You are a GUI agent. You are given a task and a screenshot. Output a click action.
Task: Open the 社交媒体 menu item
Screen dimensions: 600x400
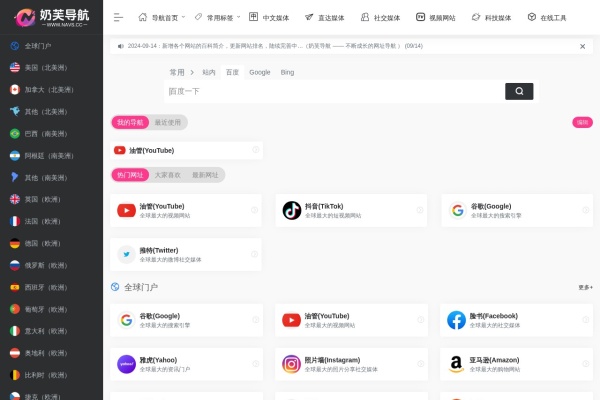coord(380,18)
